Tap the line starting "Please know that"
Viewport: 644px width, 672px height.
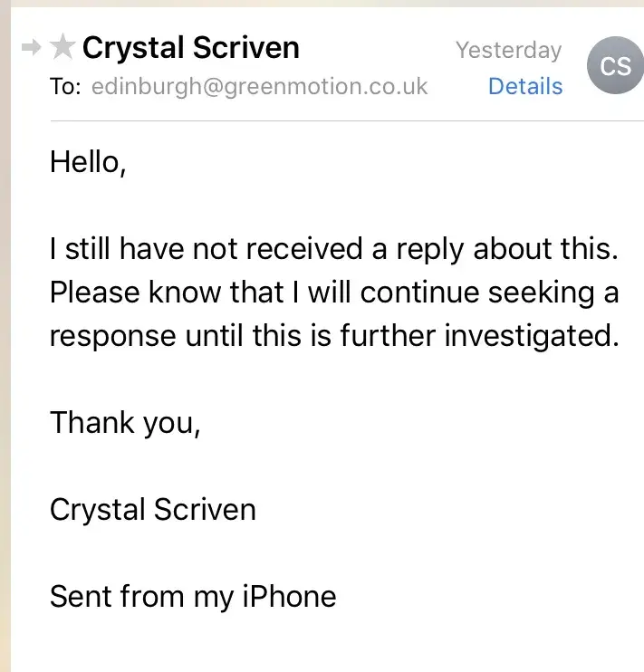click(x=333, y=293)
